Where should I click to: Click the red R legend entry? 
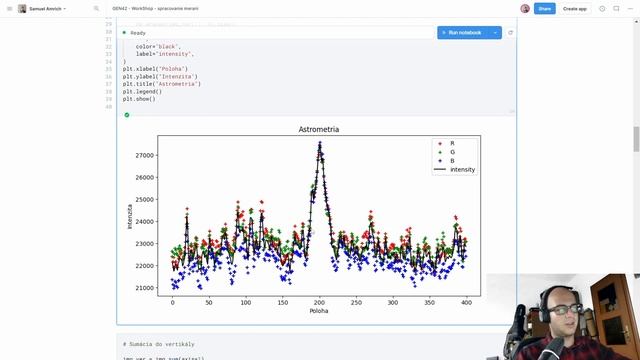coord(446,143)
